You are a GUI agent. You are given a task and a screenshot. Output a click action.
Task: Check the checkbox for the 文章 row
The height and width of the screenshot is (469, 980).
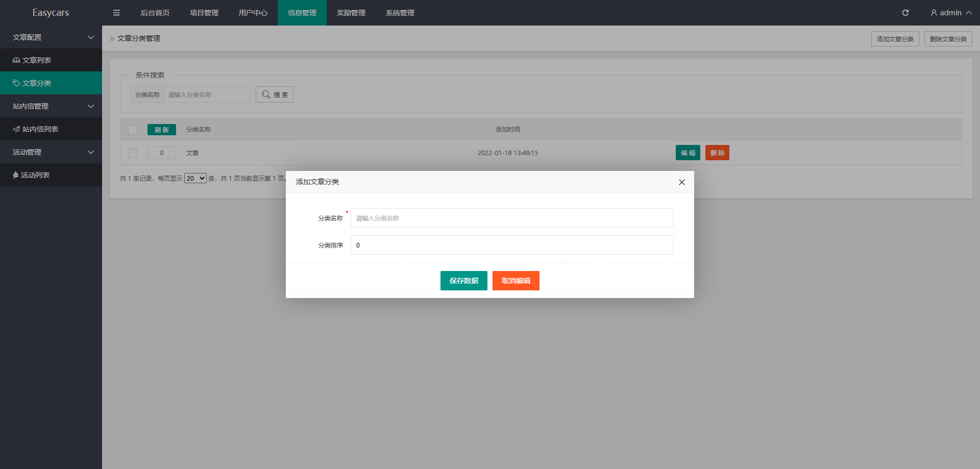click(x=133, y=153)
